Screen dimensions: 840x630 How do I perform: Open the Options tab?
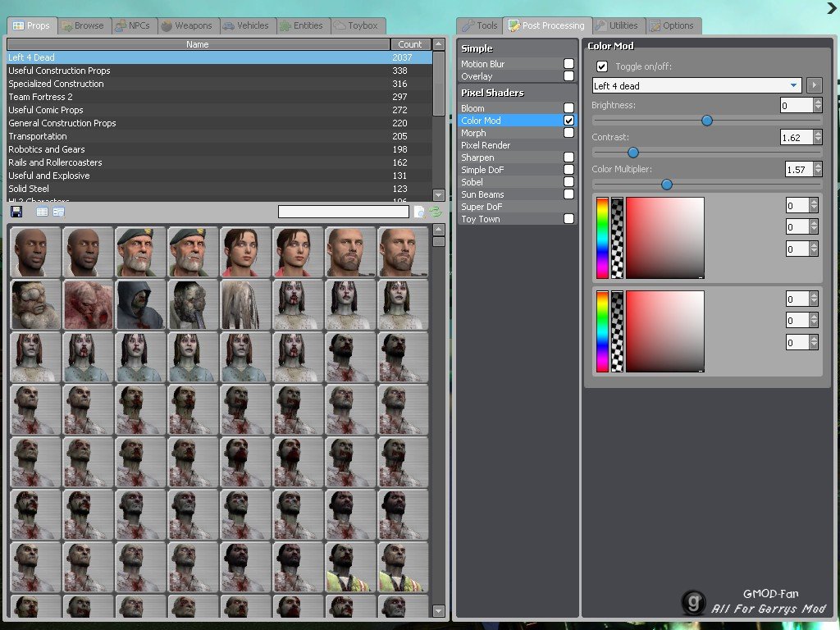pyautogui.click(x=673, y=25)
